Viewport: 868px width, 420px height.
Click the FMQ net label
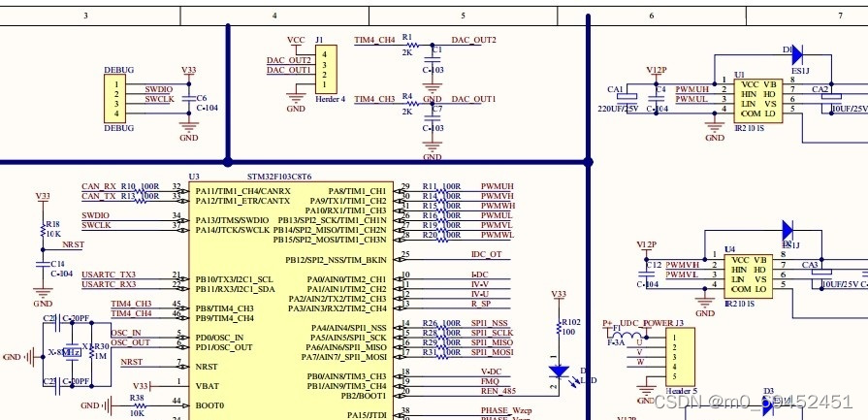pyautogui.click(x=490, y=381)
